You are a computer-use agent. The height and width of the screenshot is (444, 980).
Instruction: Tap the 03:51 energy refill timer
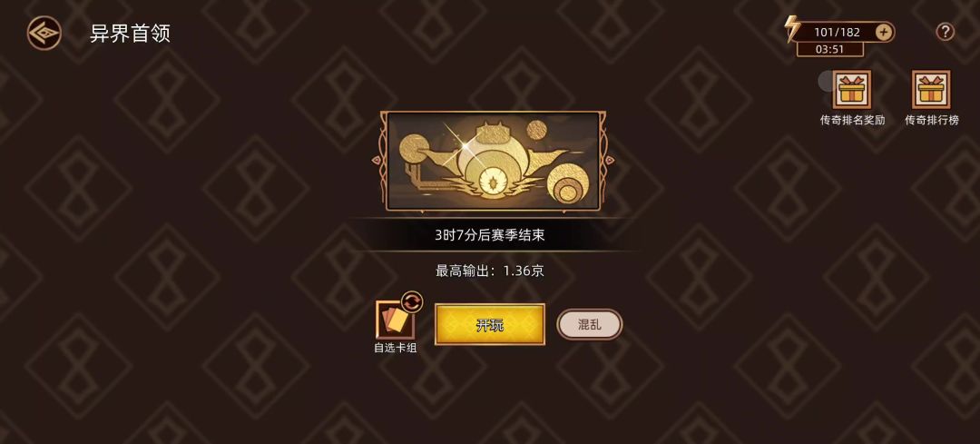click(x=830, y=49)
